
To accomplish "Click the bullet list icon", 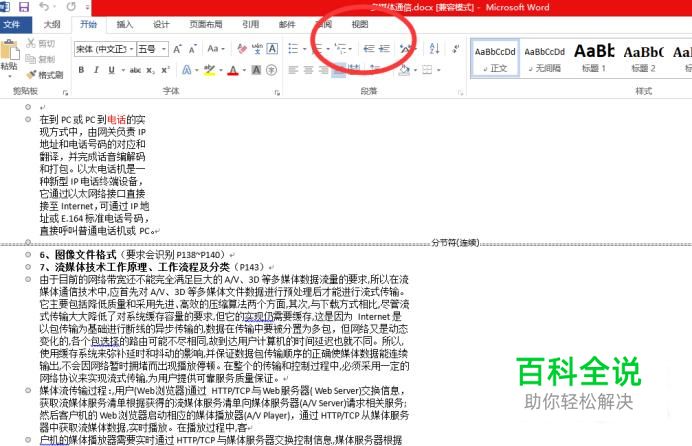I will (293, 49).
